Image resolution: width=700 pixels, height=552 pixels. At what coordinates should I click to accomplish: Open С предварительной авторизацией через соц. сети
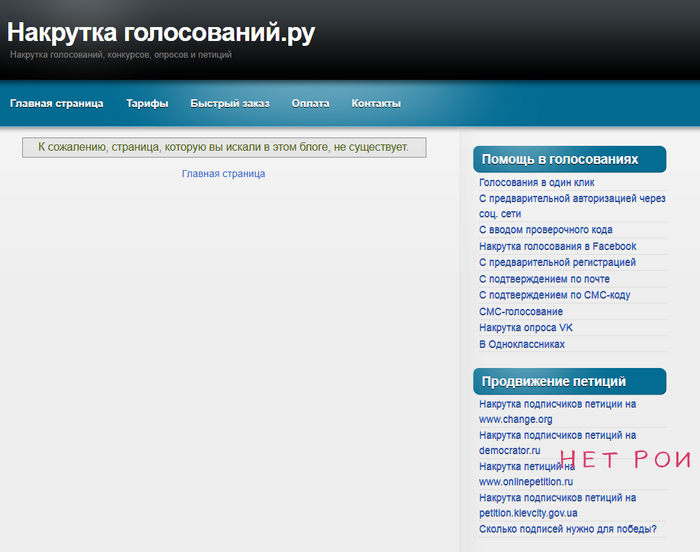tap(572, 206)
